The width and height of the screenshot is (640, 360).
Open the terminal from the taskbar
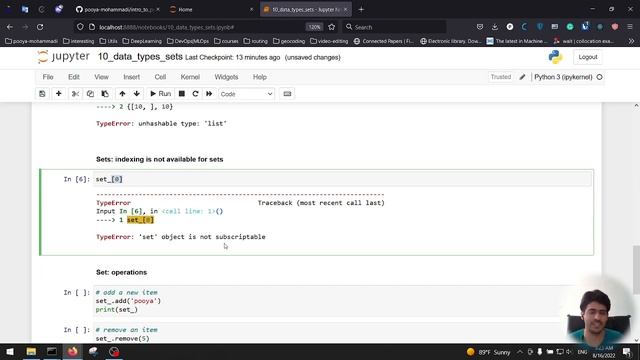(52, 351)
